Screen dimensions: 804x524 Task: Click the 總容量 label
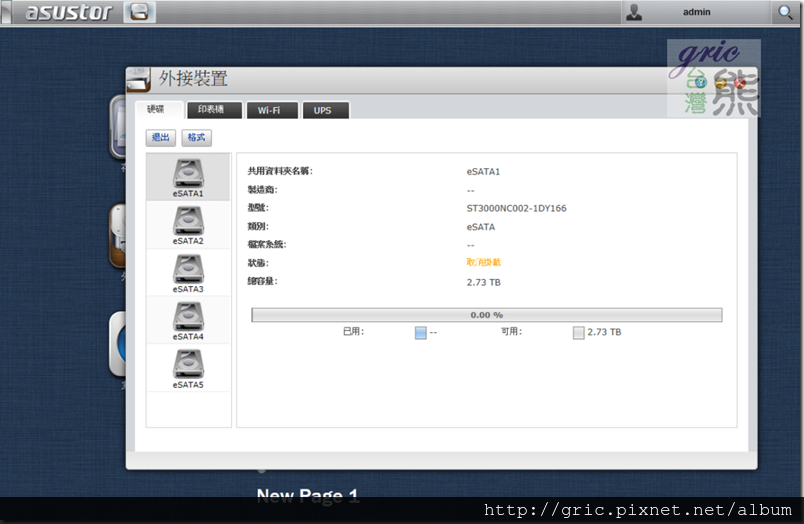[262, 281]
